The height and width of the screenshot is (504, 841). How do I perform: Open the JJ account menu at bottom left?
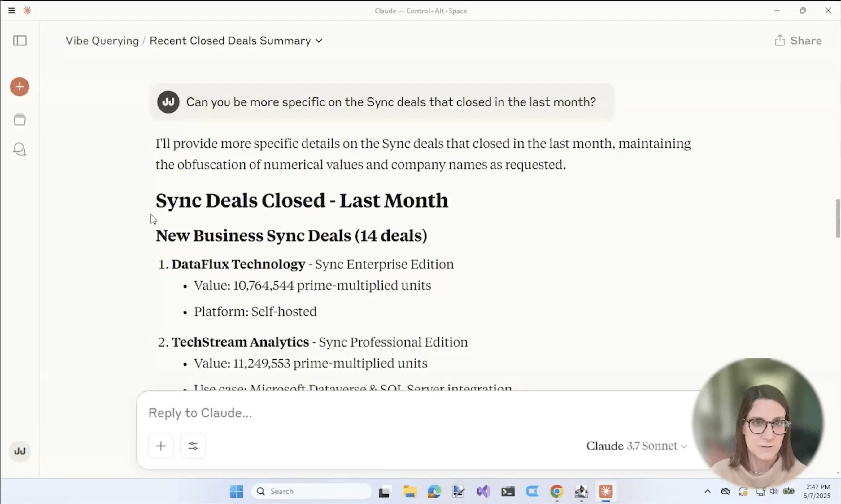[x=20, y=451]
